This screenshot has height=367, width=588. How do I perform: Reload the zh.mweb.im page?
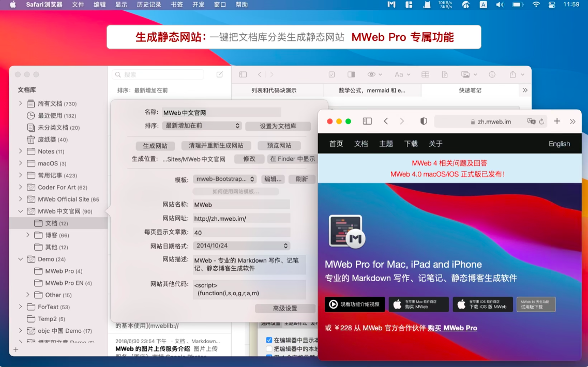pyautogui.click(x=541, y=121)
